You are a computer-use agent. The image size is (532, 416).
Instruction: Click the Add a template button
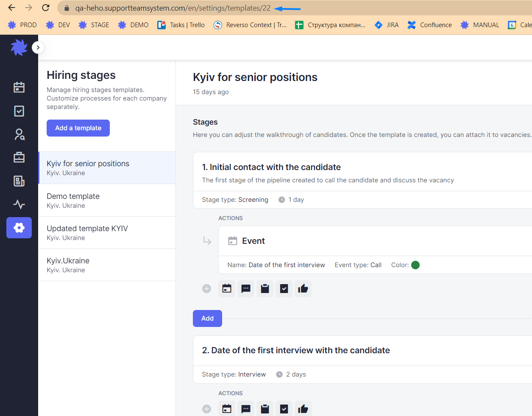[78, 128]
